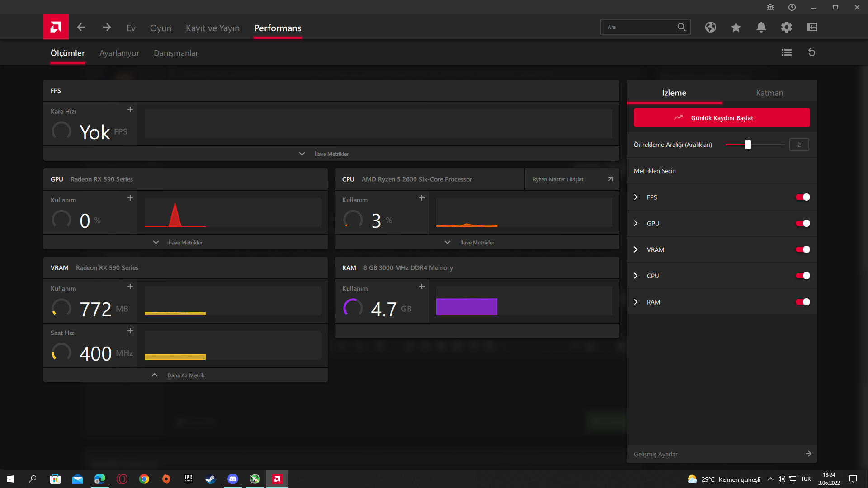Toggle the sidebar panel icon
This screenshot has height=488, width=868.
pyautogui.click(x=811, y=27)
